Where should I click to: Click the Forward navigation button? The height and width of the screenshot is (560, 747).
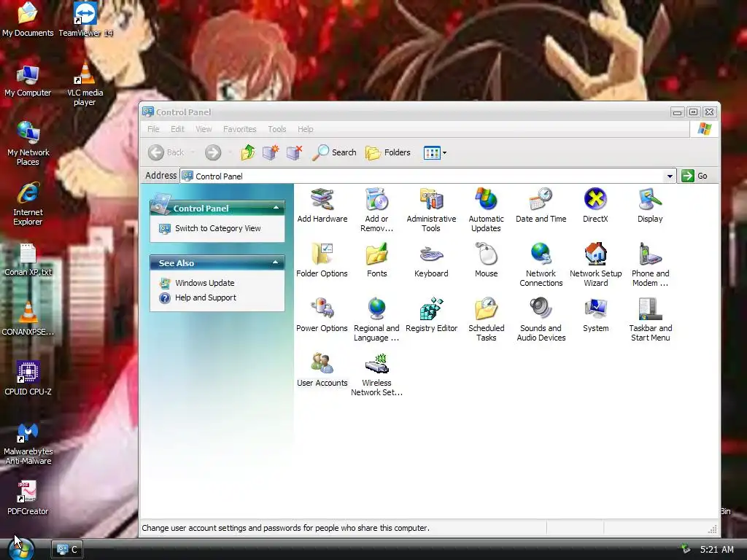click(x=213, y=152)
